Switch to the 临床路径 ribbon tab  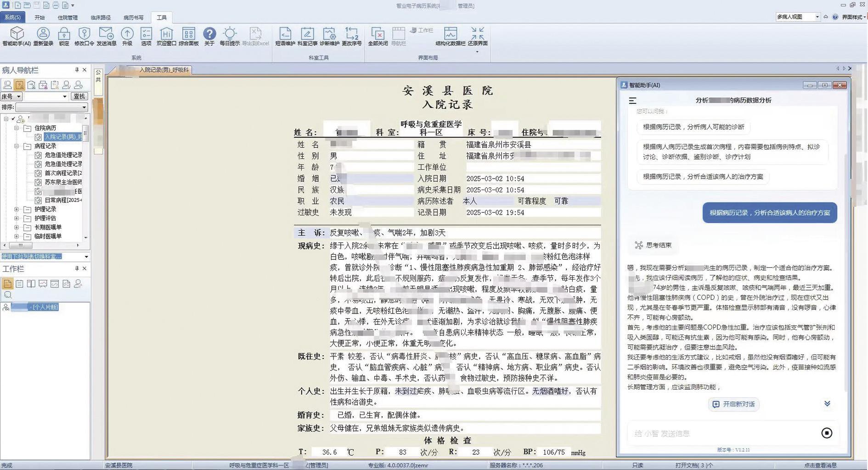tap(101, 17)
